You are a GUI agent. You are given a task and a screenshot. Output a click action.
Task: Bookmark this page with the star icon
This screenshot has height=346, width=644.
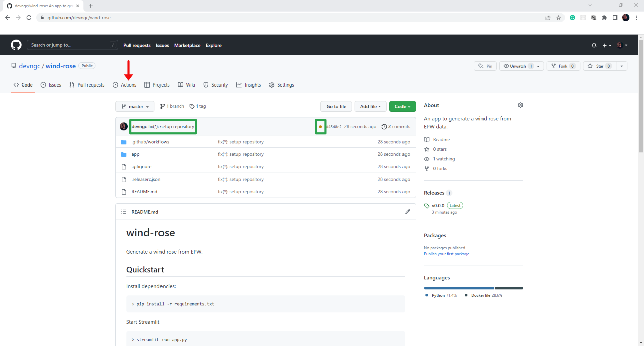pyautogui.click(x=558, y=17)
